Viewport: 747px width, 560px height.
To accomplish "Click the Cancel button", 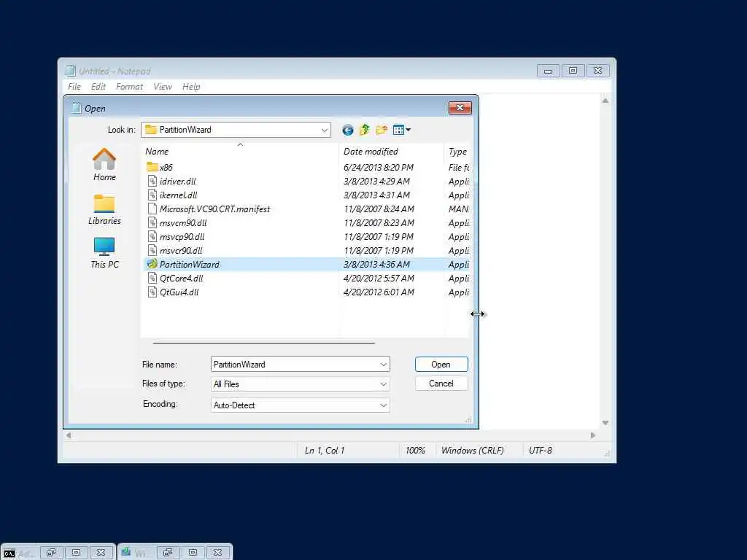I will coord(441,384).
